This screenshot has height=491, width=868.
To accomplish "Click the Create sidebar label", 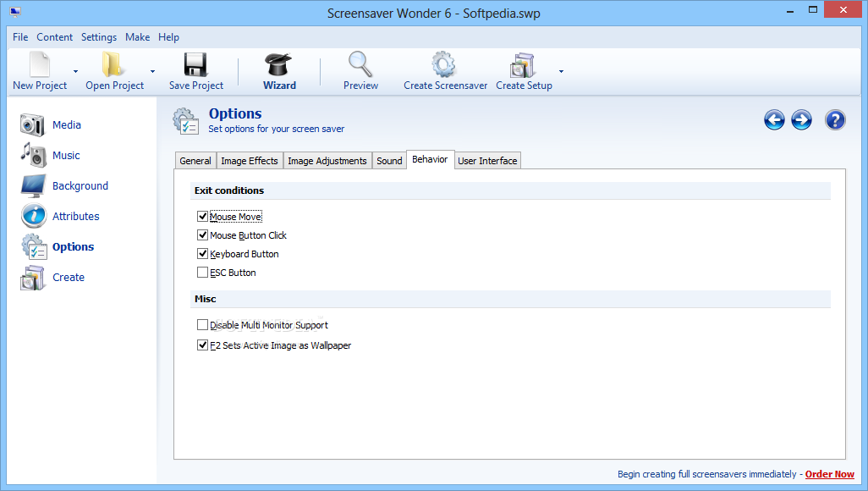I will (x=69, y=277).
